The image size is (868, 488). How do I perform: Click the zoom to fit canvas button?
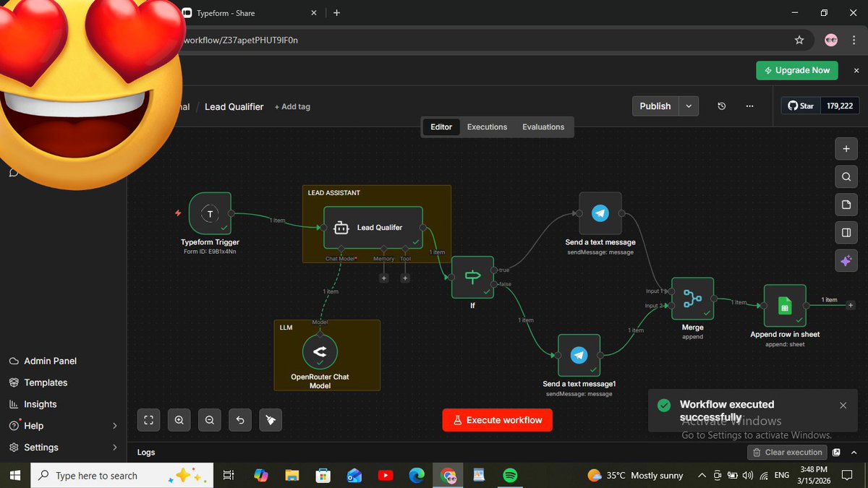148,419
